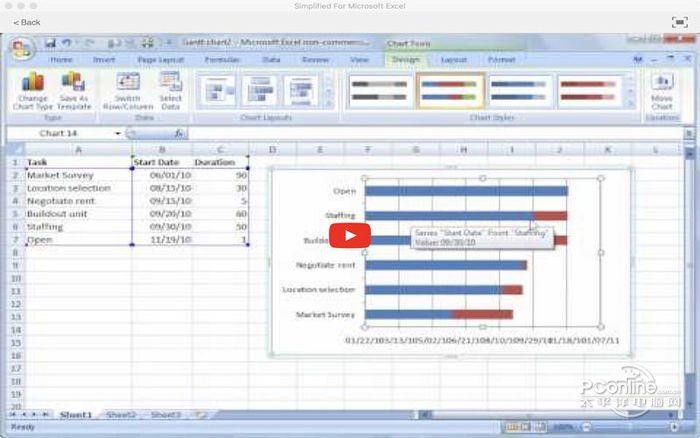Switch to the Sheet2 tab
700x438 pixels.
(121, 415)
